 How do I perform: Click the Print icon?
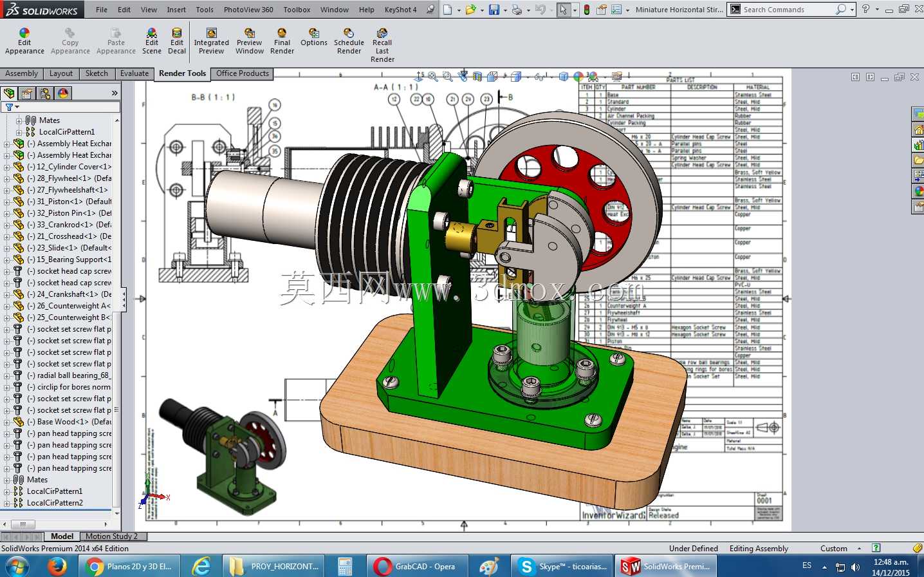(x=517, y=10)
